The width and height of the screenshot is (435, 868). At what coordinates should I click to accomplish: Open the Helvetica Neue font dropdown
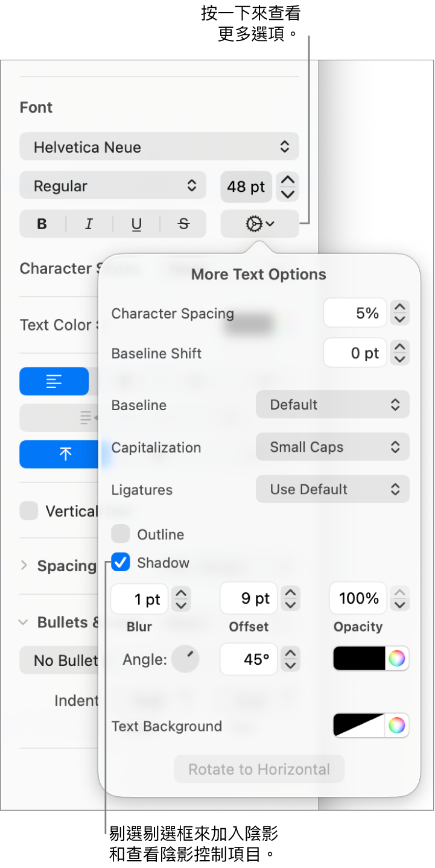pyautogui.click(x=159, y=147)
